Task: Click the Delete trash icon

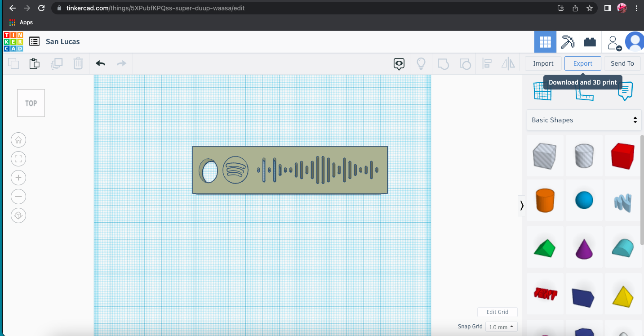Action: [78, 63]
